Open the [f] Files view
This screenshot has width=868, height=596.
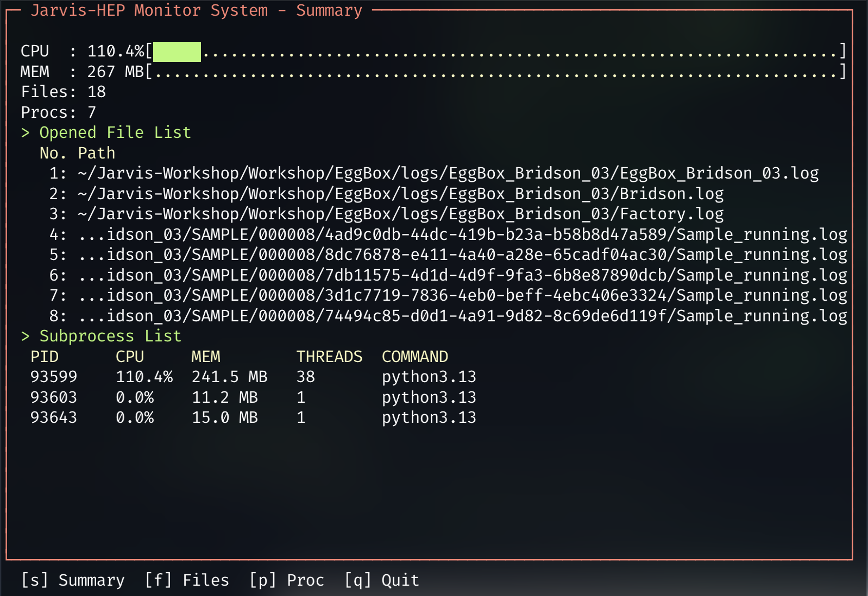pos(187,580)
